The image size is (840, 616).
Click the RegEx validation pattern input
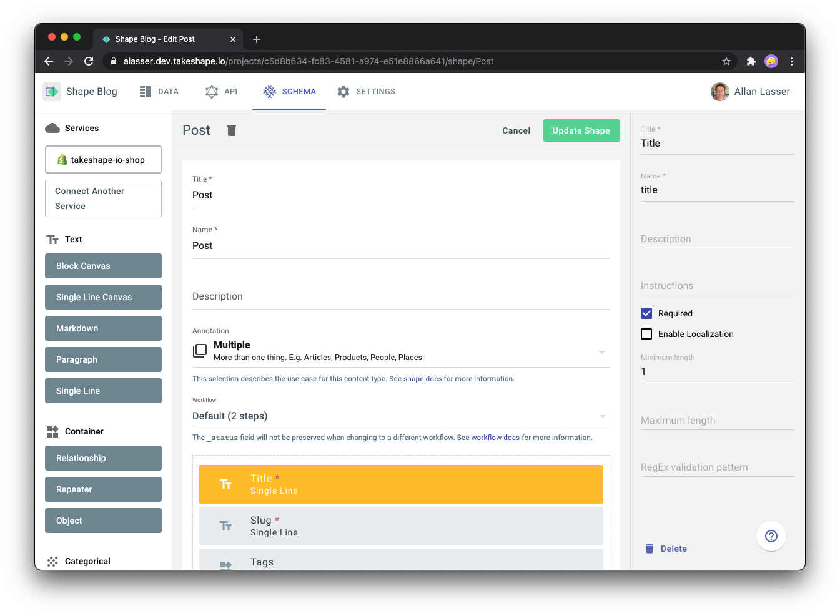tap(718, 467)
